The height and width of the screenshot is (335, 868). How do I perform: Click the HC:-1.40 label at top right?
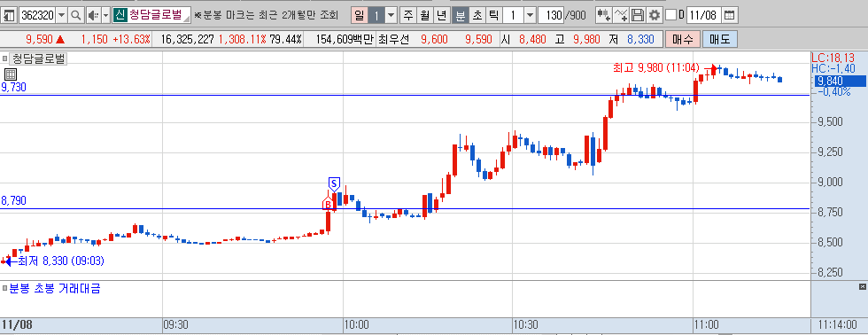(833, 68)
